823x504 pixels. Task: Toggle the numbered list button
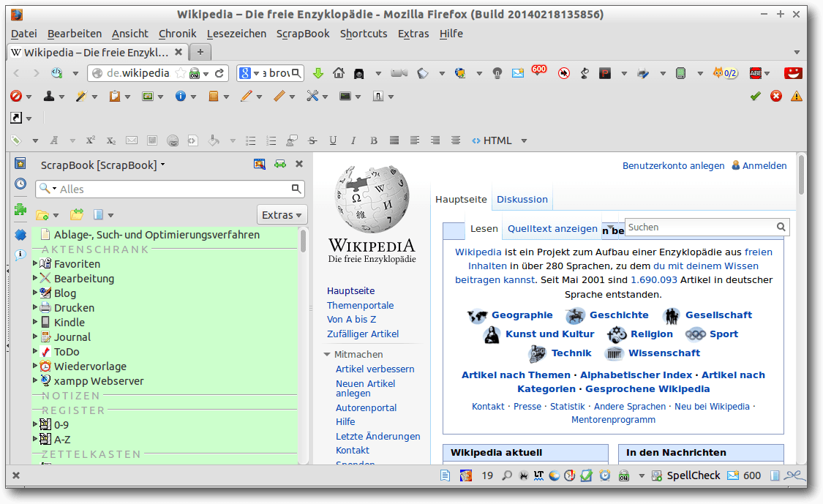[271, 140]
